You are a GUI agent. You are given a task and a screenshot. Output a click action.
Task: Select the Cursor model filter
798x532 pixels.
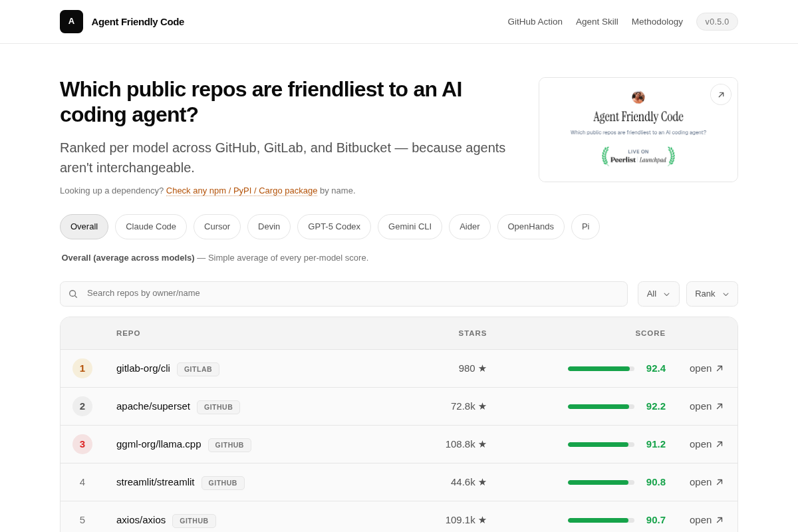(217, 227)
